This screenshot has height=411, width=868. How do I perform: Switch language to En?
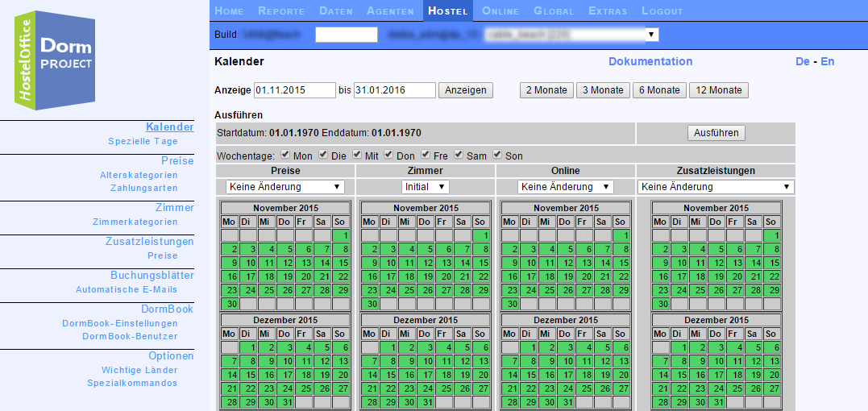pyautogui.click(x=827, y=61)
